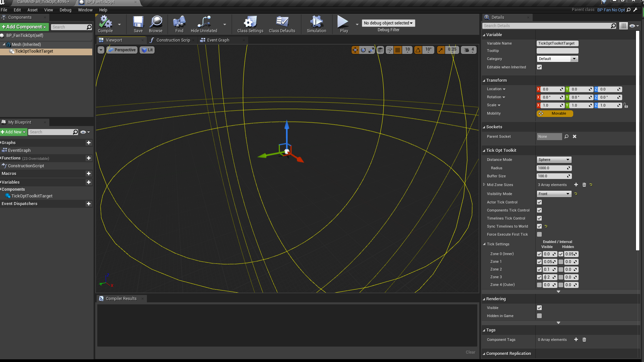The image size is (644, 362).
Task: Toggle Hide Unrelated nodes
Action: (x=204, y=23)
